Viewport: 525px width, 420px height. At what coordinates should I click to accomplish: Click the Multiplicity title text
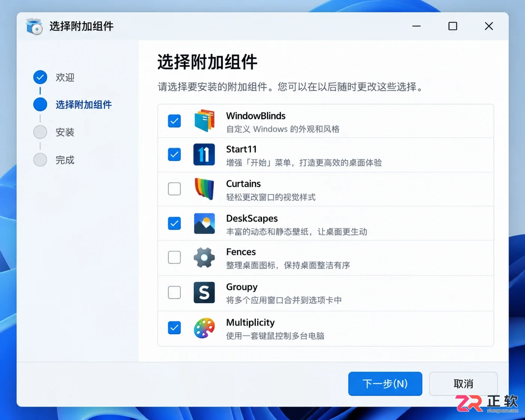(251, 322)
